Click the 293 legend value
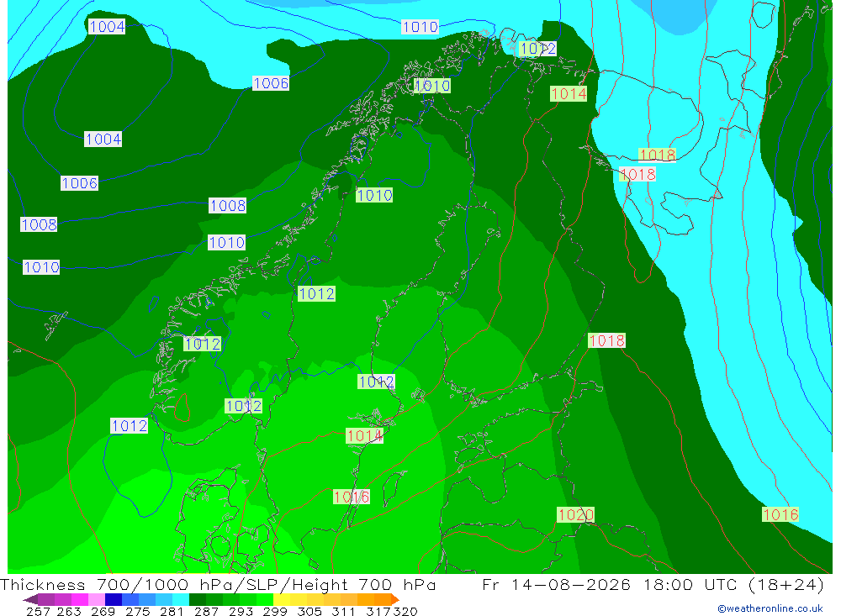Viewport: 841px width, 616px height. [x=241, y=611]
